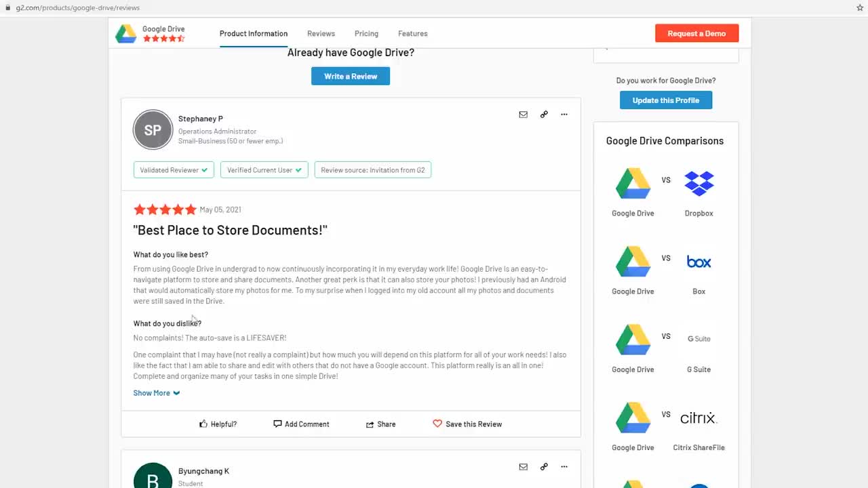Click the Citrix ShareFile logo
The image size is (868, 488).
click(x=699, y=418)
